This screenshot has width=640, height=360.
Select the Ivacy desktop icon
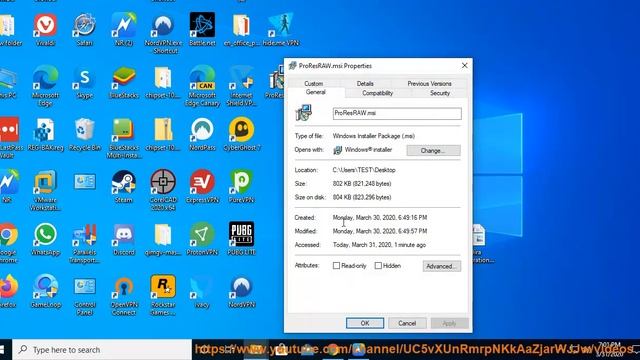tap(202, 292)
